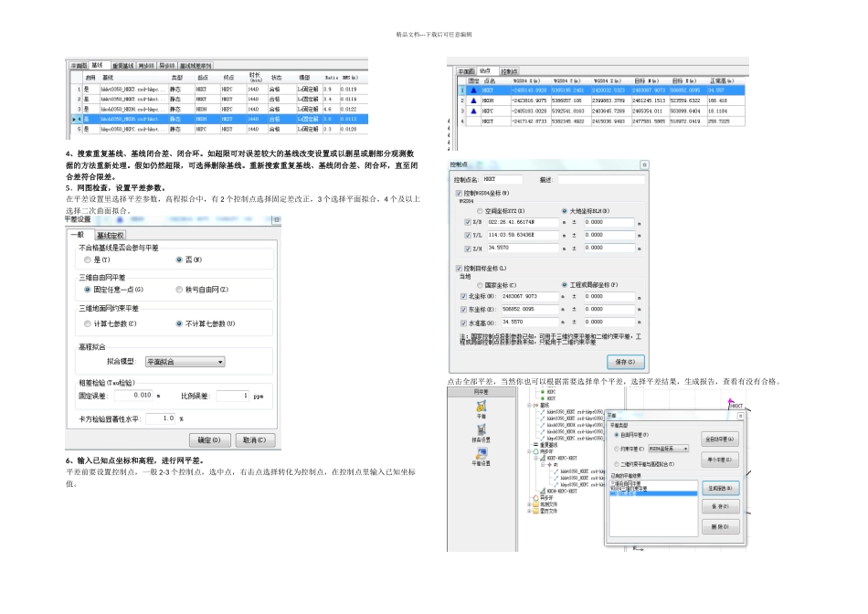Switch to the 控制点 tab

coord(509,71)
